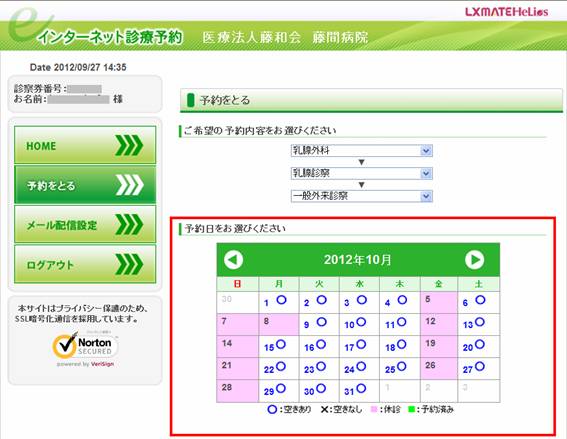Open the HOME menu item
Viewport: 567px width, 439px height.
85,145
